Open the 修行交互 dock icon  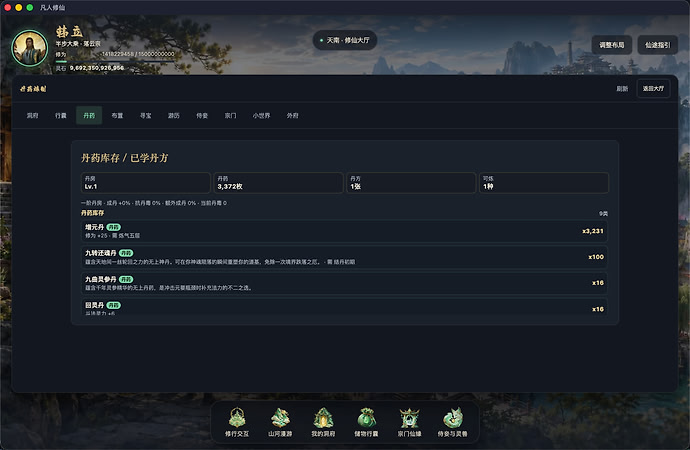click(x=237, y=422)
